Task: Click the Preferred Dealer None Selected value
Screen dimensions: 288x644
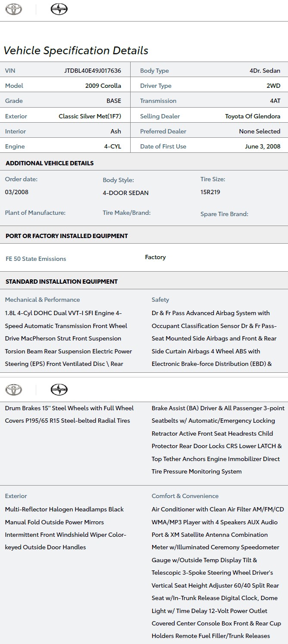Action: point(260,131)
